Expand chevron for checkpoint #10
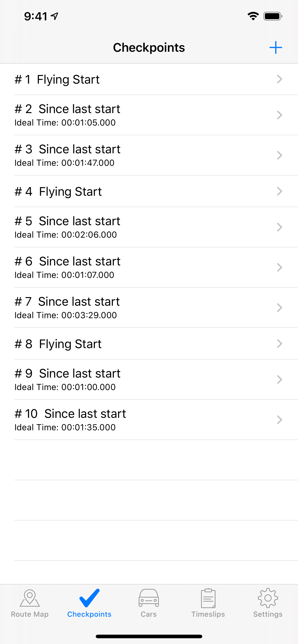298x644 pixels. click(280, 420)
